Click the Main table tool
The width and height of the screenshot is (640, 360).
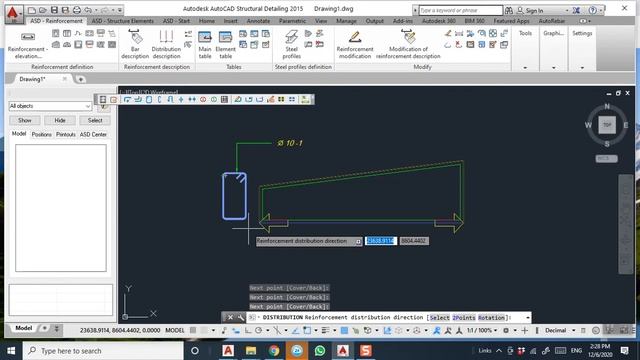point(205,44)
